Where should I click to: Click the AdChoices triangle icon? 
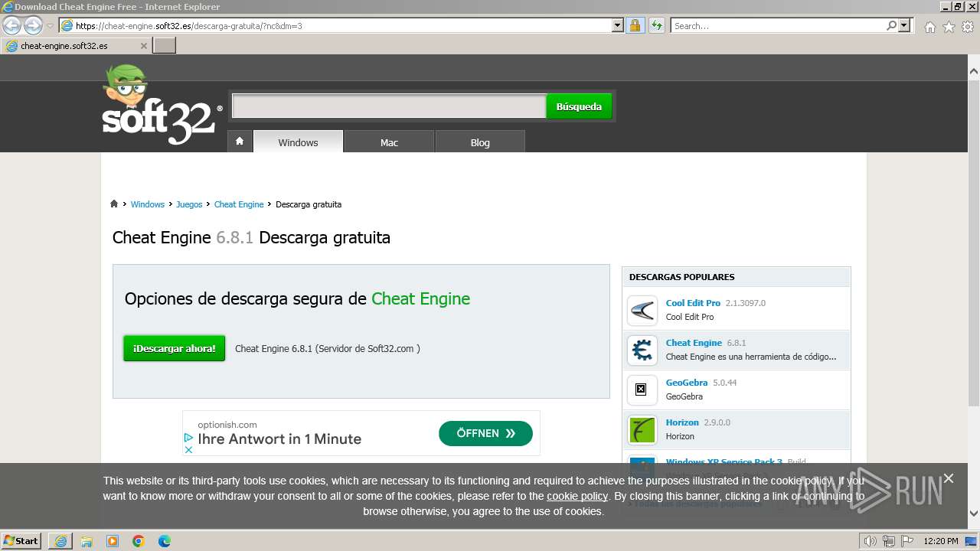[x=188, y=438]
